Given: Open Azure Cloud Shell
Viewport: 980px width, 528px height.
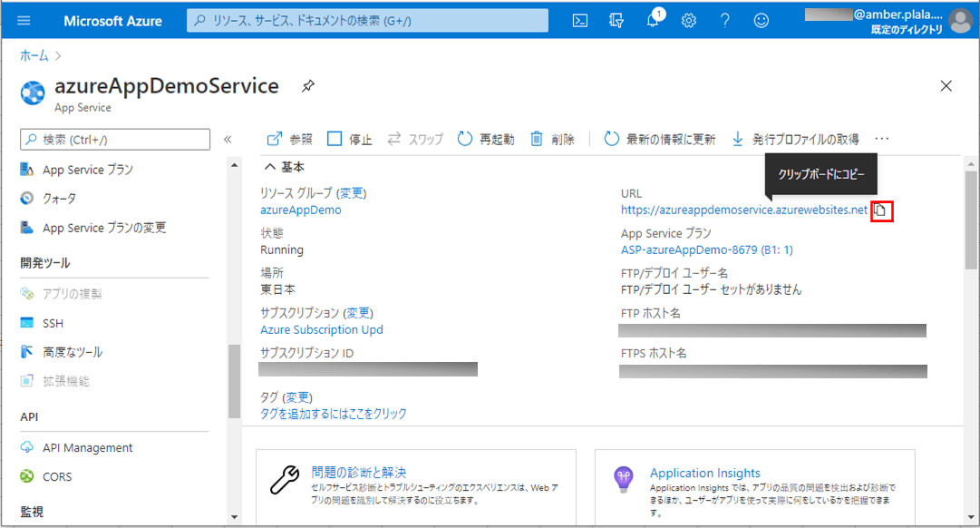Looking at the screenshot, I should pos(579,19).
